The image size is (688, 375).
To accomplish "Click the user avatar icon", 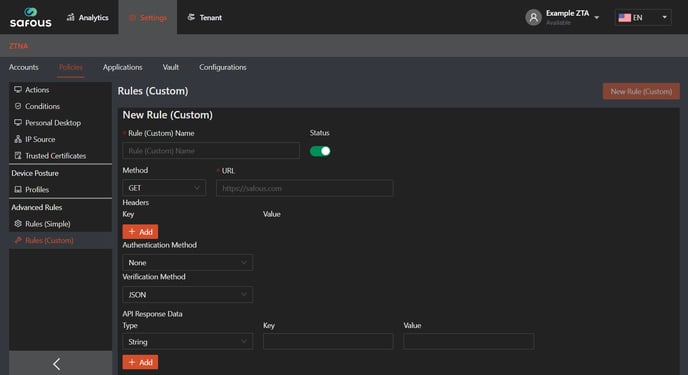I will pyautogui.click(x=534, y=18).
